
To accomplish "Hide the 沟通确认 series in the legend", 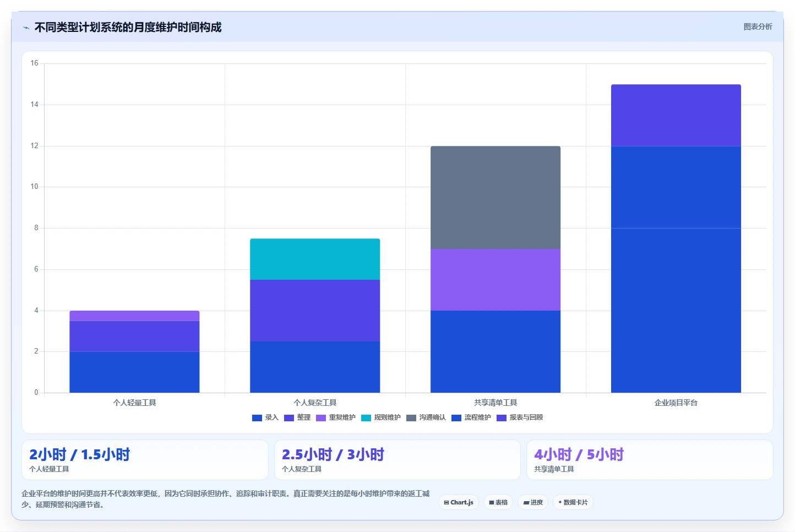I will (426, 417).
